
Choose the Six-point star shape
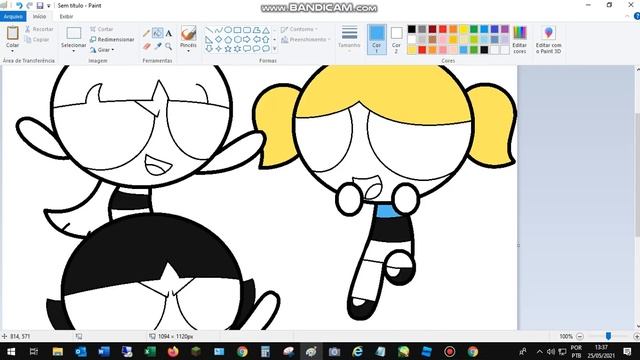tap(238, 49)
